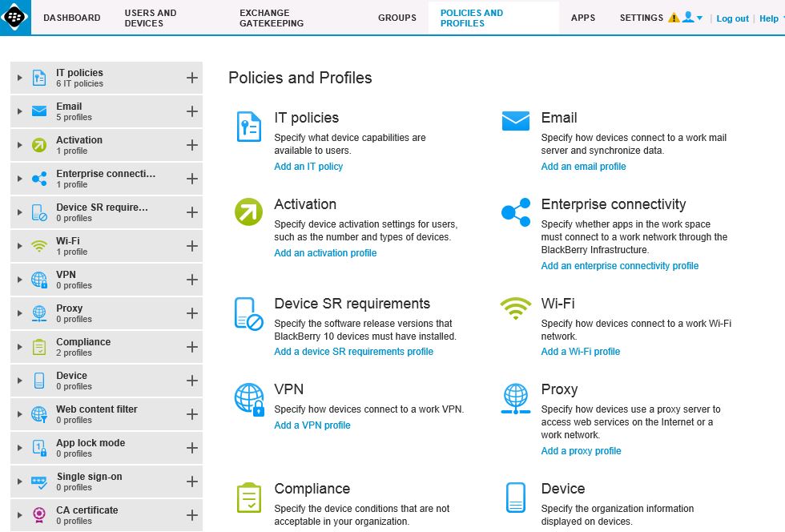Click the Wi-Fi sidebar icon
Viewport: 785px width, 532px height.
click(39, 246)
